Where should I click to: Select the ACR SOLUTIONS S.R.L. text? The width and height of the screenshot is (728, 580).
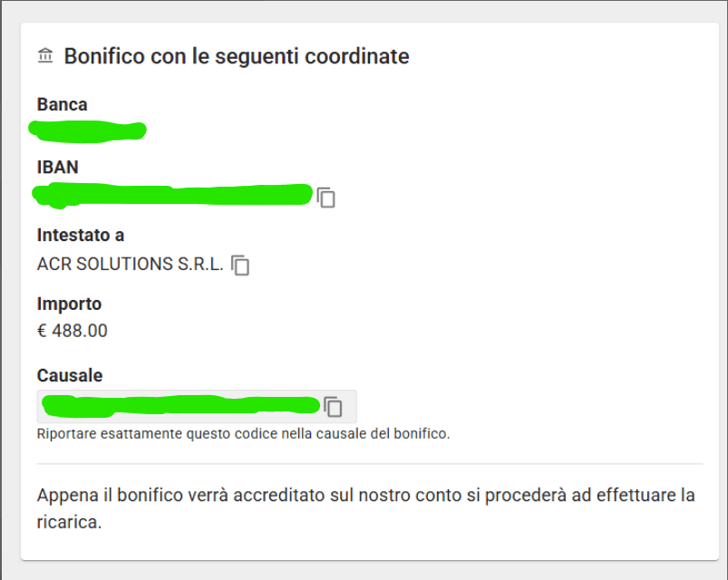[130, 264]
